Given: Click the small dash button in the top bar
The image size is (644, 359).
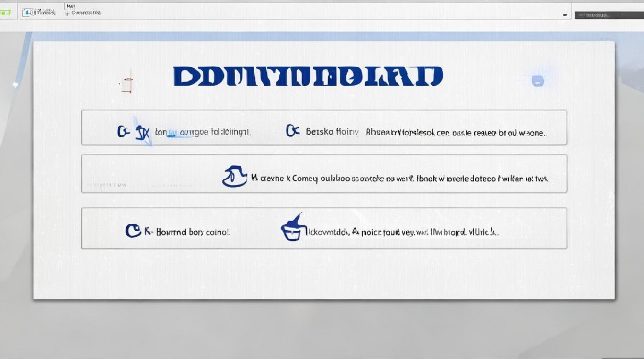Looking at the screenshot, I should (x=566, y=15).
